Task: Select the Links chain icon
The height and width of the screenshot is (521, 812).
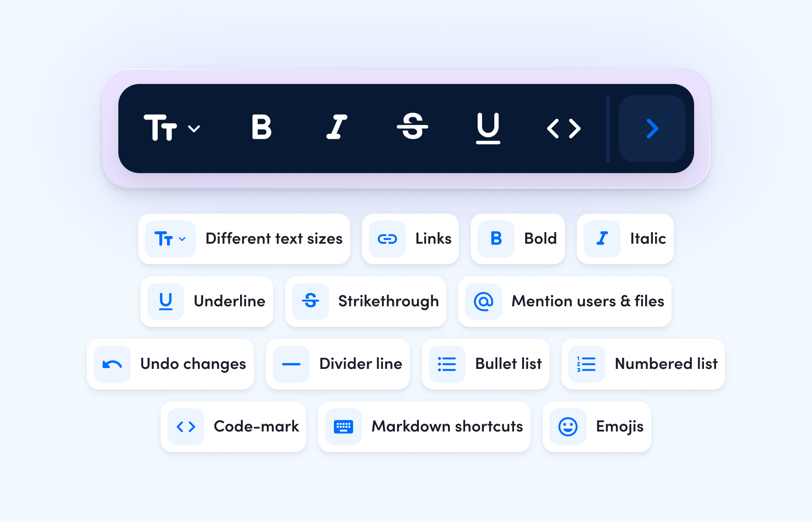Action: pos(387,239)
